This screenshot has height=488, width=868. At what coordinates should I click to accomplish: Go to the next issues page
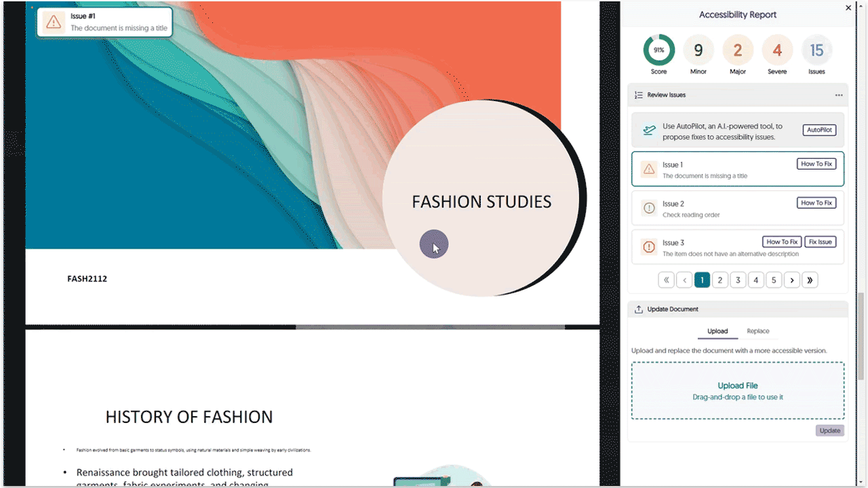click(791, 280)
